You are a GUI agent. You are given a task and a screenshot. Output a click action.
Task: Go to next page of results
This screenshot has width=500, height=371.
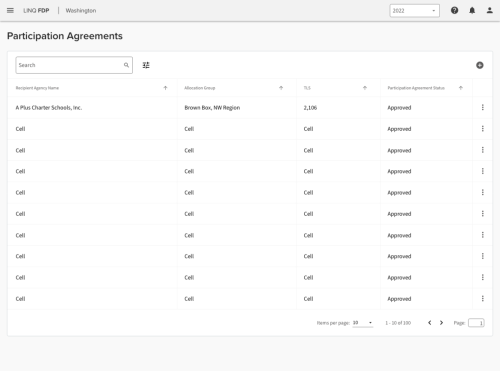(441, 323)
